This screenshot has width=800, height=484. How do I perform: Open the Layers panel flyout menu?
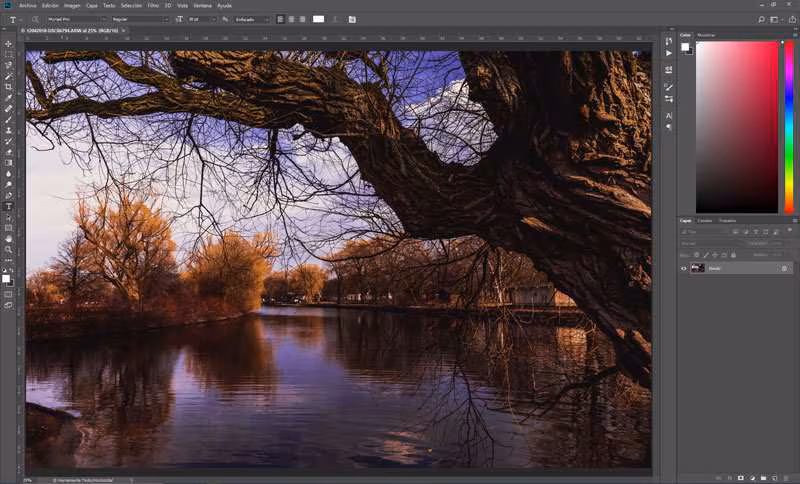794,220
